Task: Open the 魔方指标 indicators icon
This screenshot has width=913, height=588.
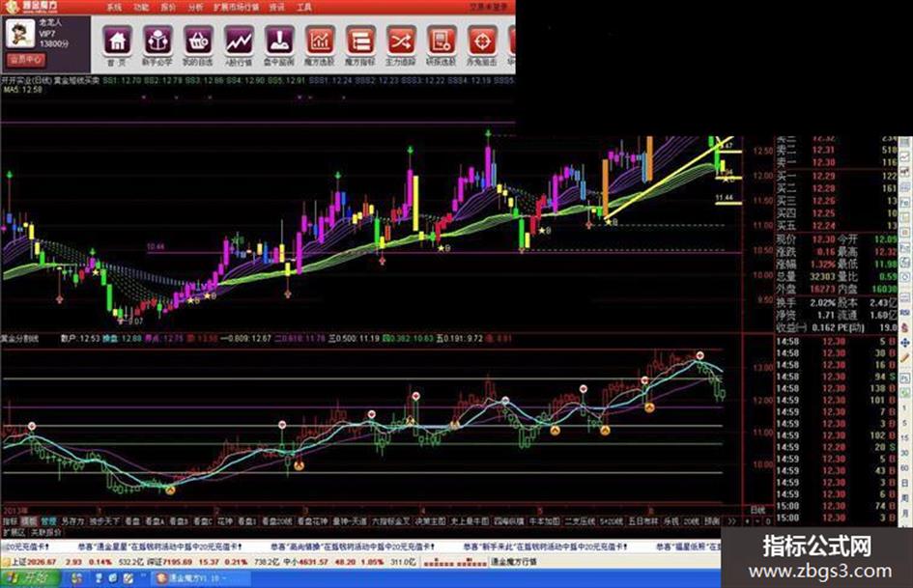Action: pyautogui.click(x=360, y=41)
